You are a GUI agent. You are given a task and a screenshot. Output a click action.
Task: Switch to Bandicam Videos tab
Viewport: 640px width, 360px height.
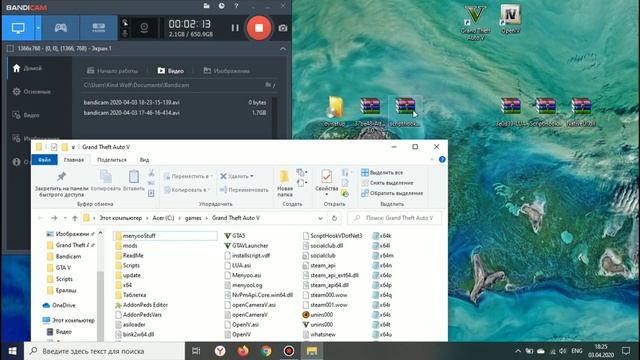pyautogui.click(x=171, y=71)
